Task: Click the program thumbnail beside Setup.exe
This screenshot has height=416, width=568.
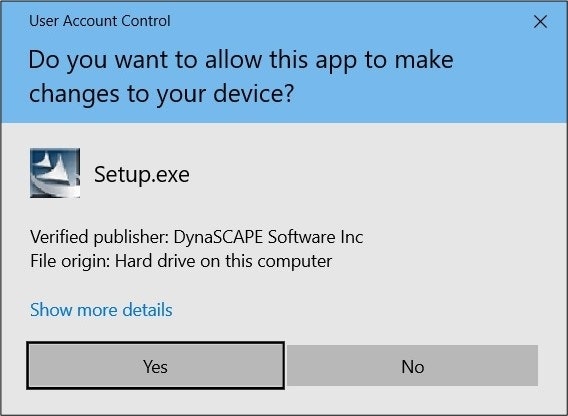Action: point(55,173)
